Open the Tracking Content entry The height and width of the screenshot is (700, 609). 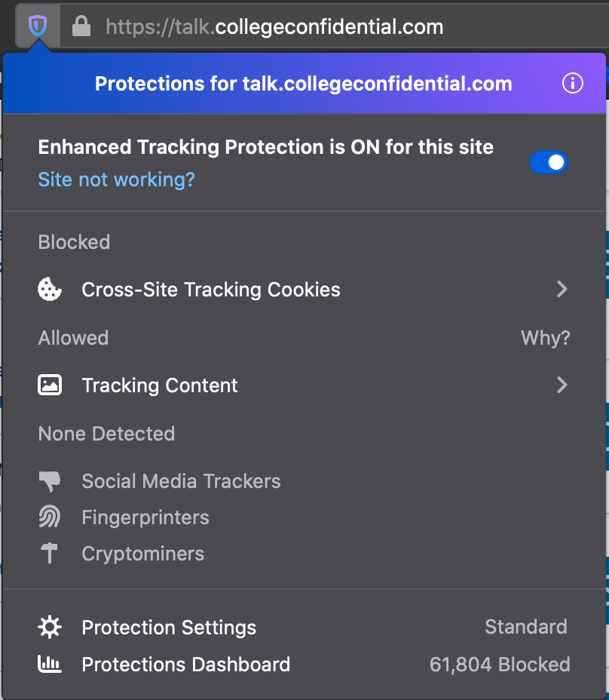pyautogui.click(x=160, y=385)
